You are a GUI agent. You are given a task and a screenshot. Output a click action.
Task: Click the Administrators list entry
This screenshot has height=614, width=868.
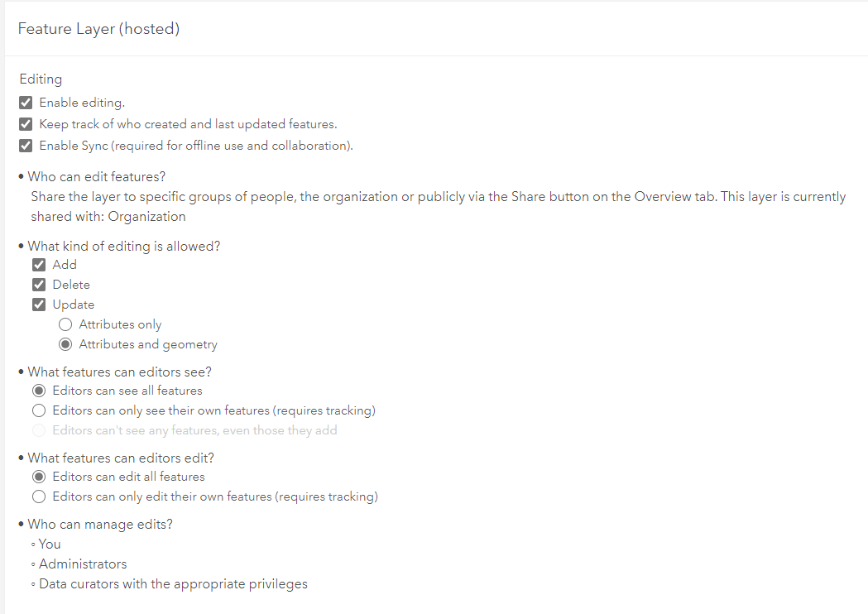(83, 564)
